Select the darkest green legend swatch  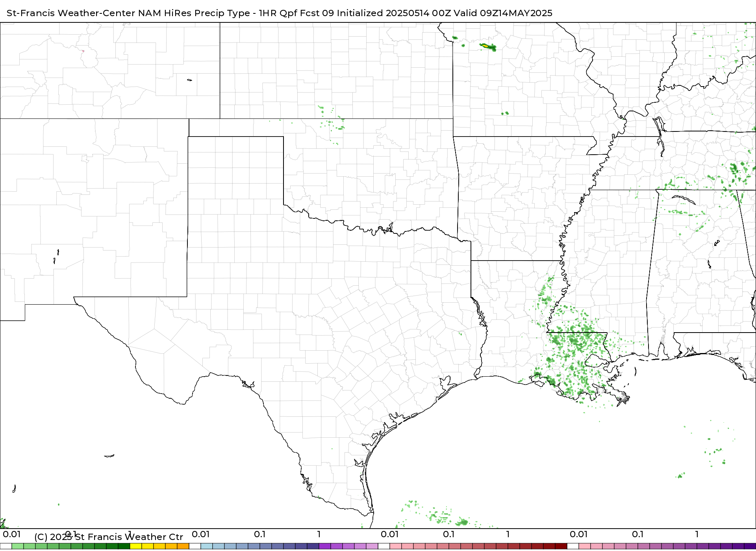click(124, 546)
